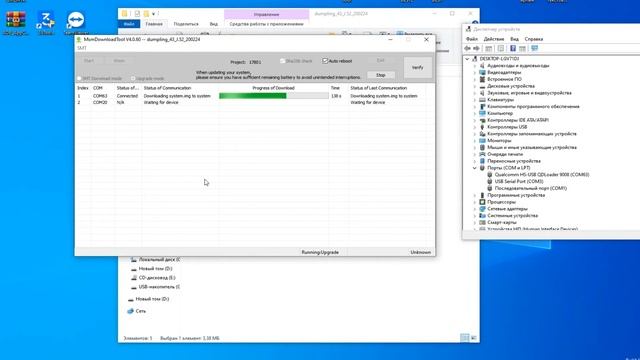Open WinRAR archive icon on the desktop
The image size is (640, 360).
[x=16, y=20]
